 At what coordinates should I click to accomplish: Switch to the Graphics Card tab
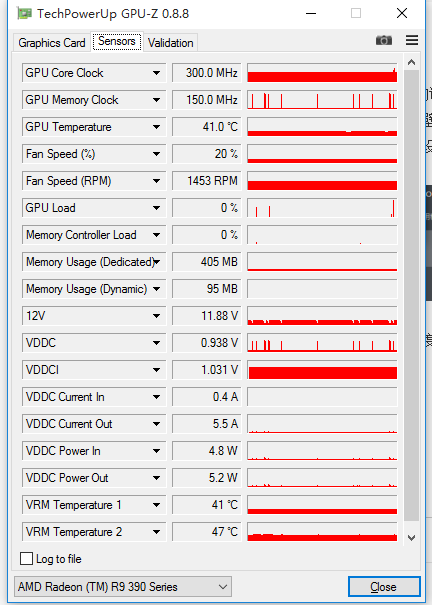tap(52, 42)
